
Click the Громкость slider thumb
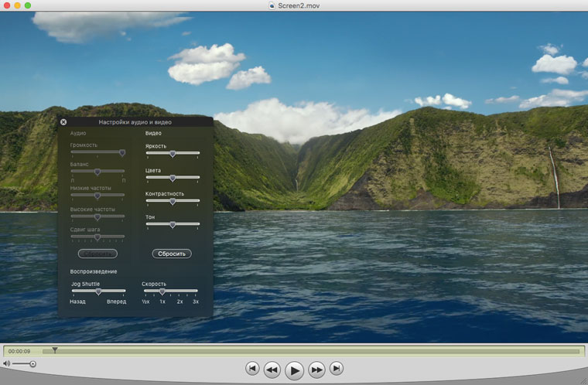click(x=122, y=152)
